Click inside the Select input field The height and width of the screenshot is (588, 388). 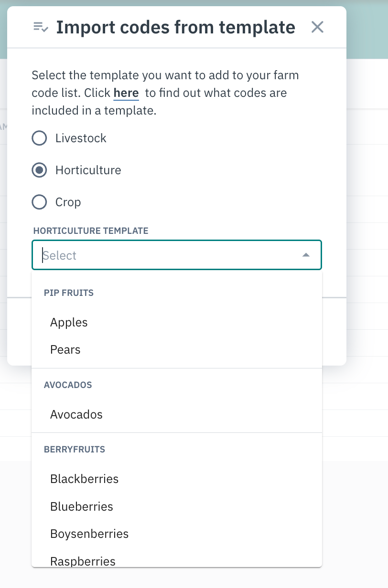[143, 255]
